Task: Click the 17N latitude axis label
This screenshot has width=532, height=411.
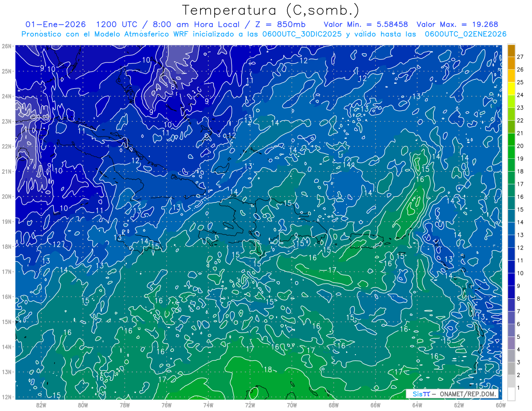Action: tap(6, 271)
